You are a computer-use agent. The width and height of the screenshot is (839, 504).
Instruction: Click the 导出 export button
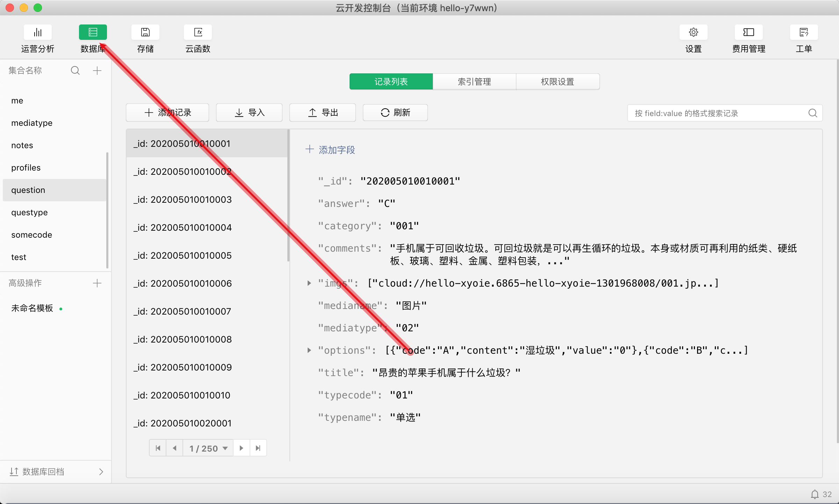(x=323, y=113)
